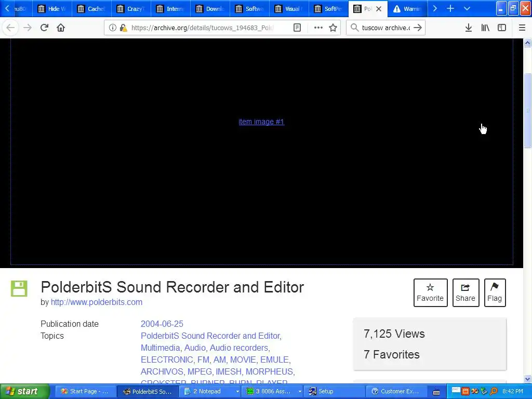Switch to the SoftPe... tab
This screenshot has height=399, width=532.
coord(329,8)
